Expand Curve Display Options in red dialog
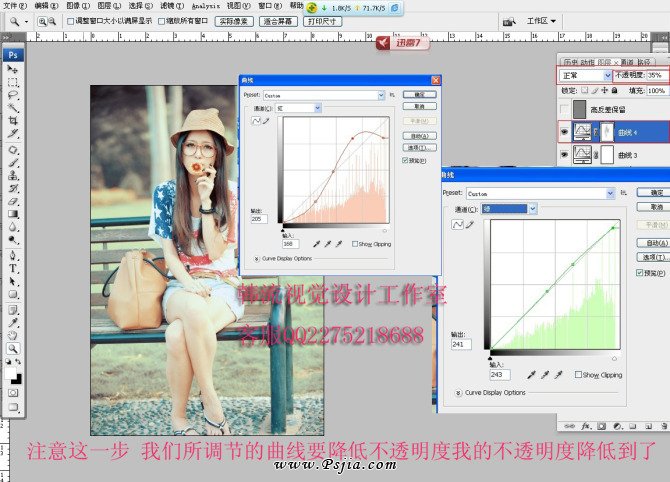 click(257, 259)
